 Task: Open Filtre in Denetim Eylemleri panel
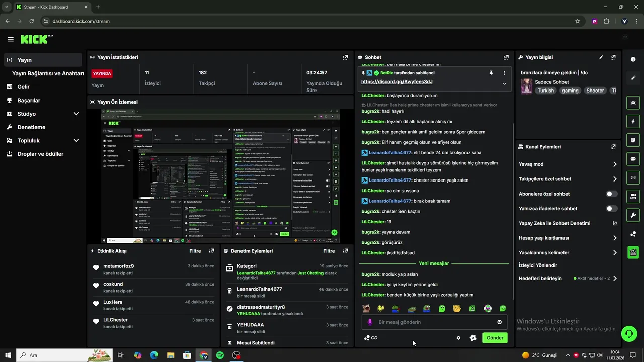point(329,251)
